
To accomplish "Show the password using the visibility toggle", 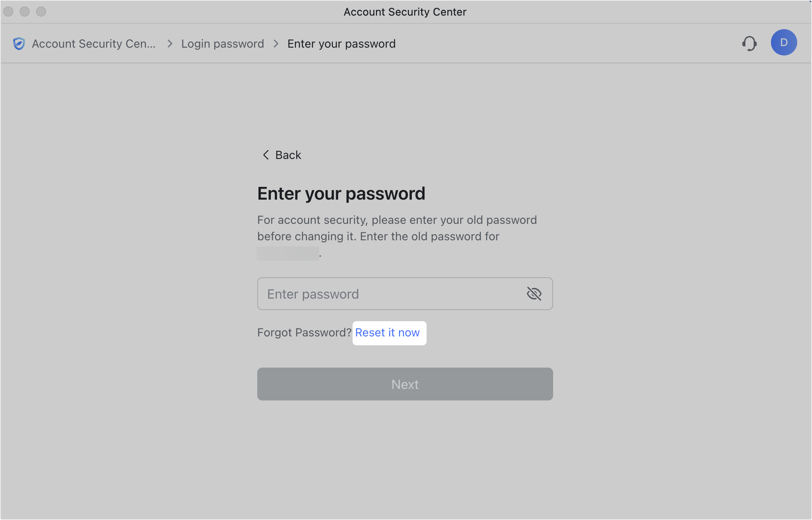I will tap(534, 294).
